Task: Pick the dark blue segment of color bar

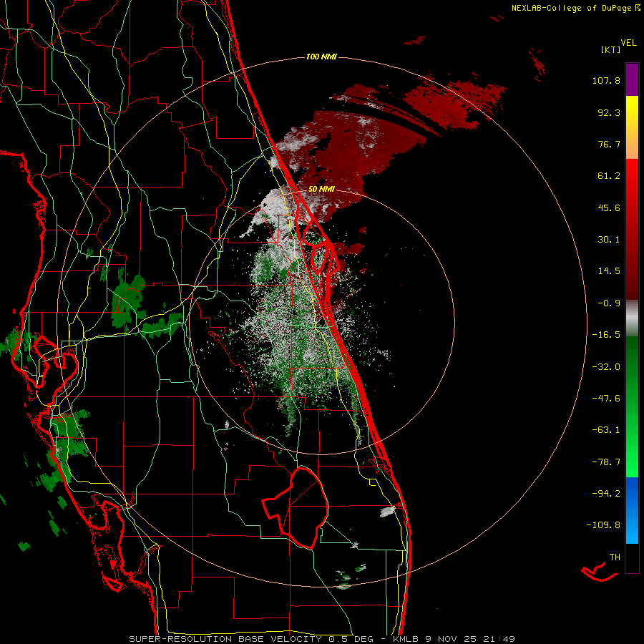Action: (x=632, y=492)
